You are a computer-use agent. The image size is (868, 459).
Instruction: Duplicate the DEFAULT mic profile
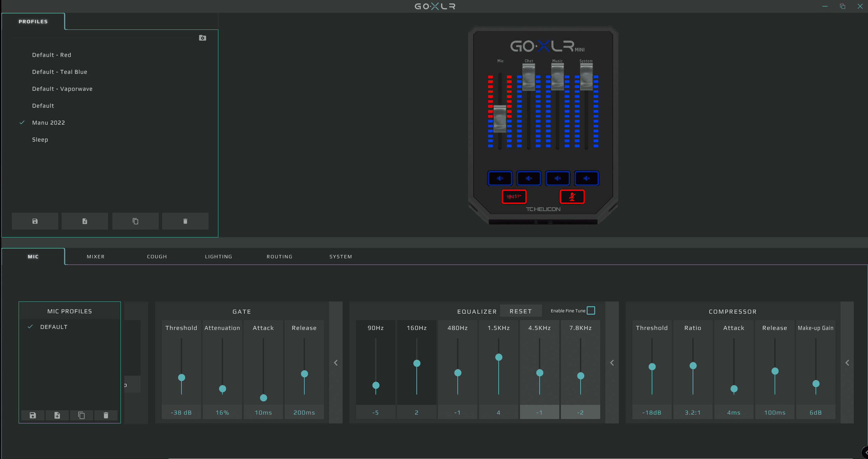click(82, 415)
